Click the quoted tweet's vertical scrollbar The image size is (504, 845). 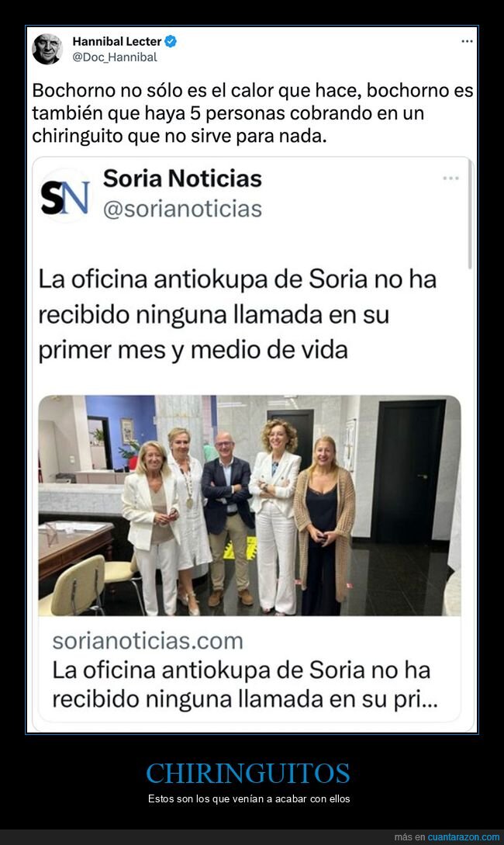point(470,214)
